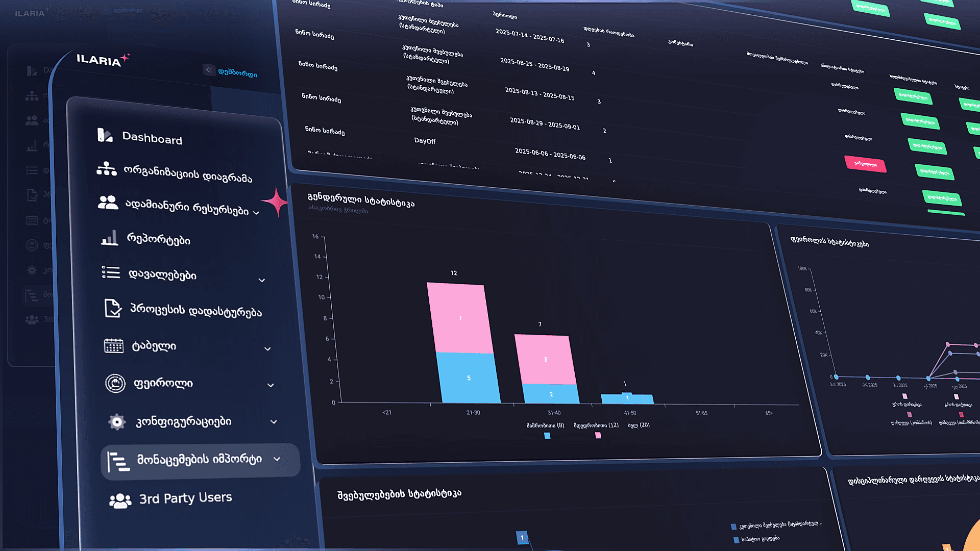Click the payroll circular icon

115,383
